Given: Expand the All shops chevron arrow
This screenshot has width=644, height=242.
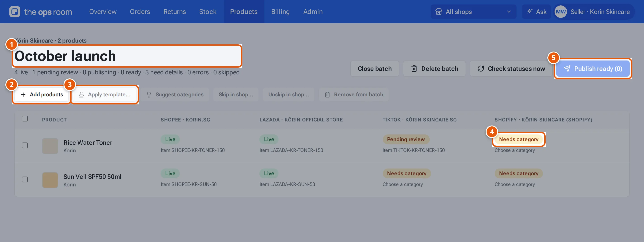Looking at the screenshot, I should pyautogui.click(x=509, y=12).
